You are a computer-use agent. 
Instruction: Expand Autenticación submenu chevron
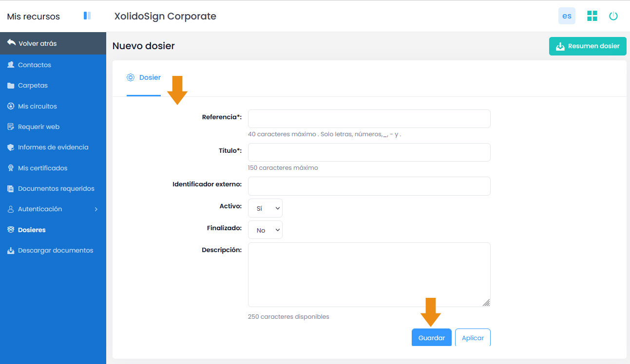[96, 209]
